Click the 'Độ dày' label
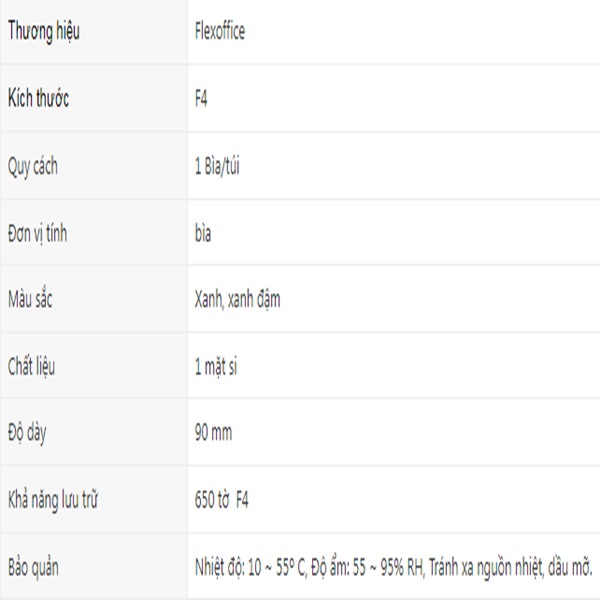The image size is (600, 600). tap(27, 433)
